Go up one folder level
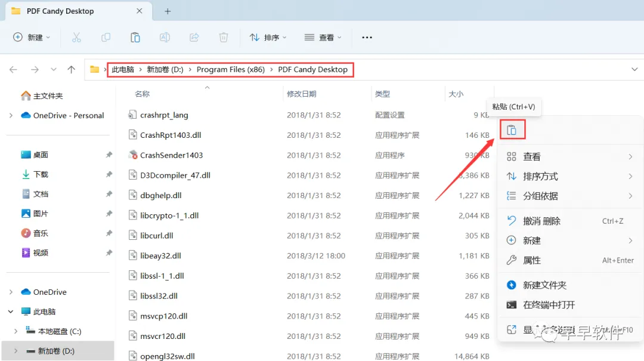 72,69
